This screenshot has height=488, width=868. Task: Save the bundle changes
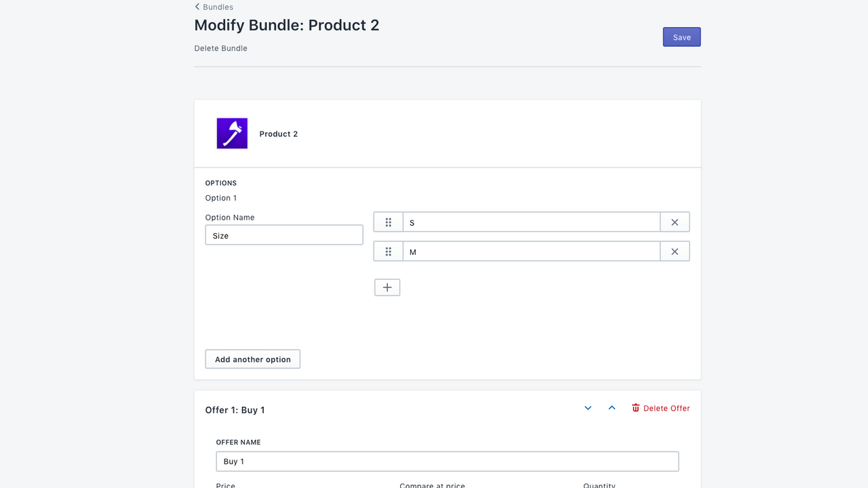click(x=681, y=37)
